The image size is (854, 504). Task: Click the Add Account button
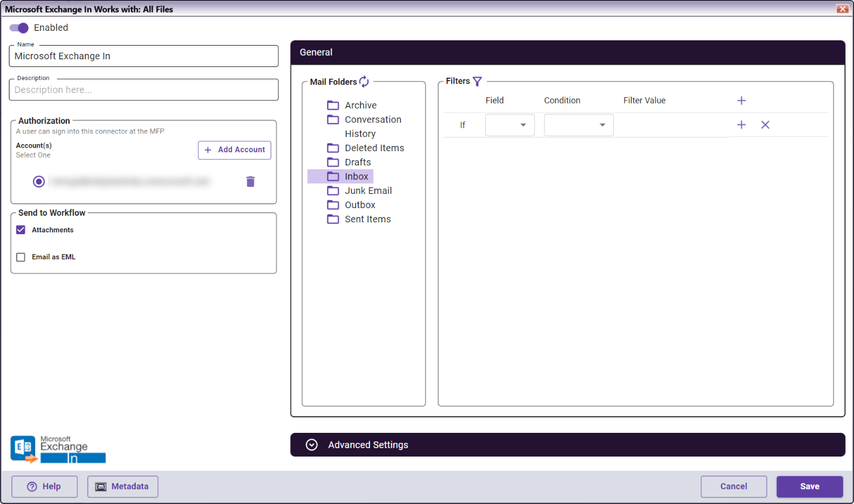[x=235, y=150]
